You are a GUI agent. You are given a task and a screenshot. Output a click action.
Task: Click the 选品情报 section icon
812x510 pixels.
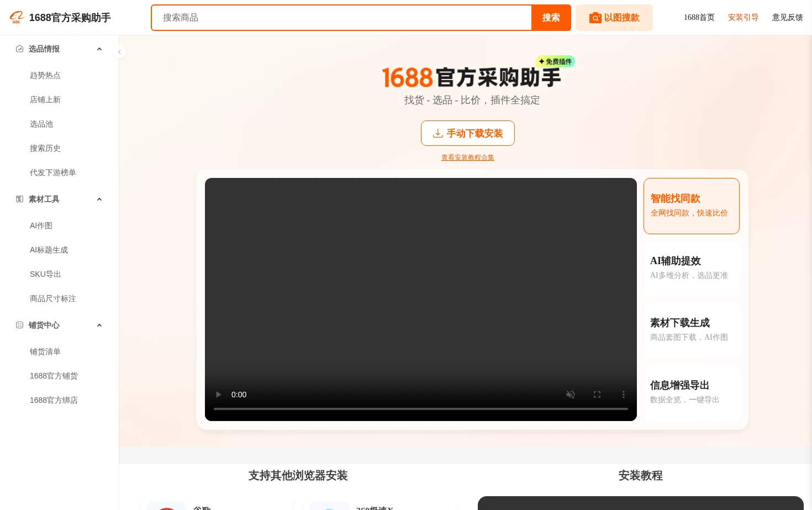click(x=20, y=49)
